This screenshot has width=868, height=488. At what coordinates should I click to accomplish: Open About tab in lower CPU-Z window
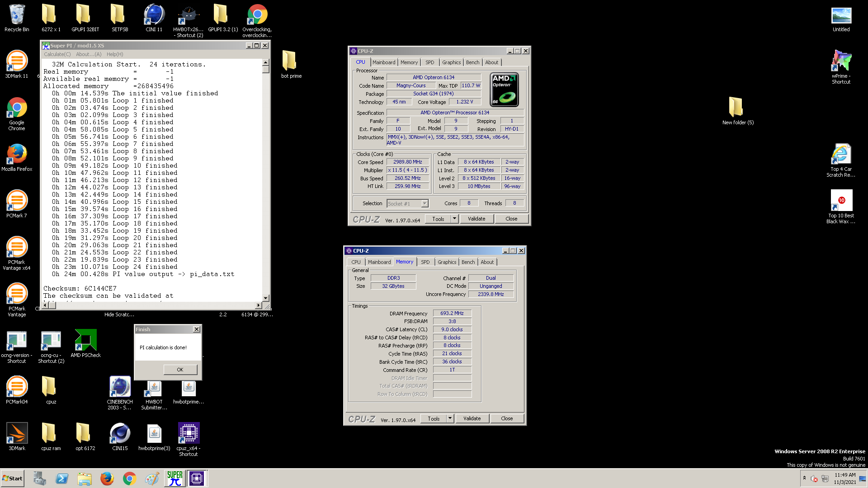(x=487, y=262)
